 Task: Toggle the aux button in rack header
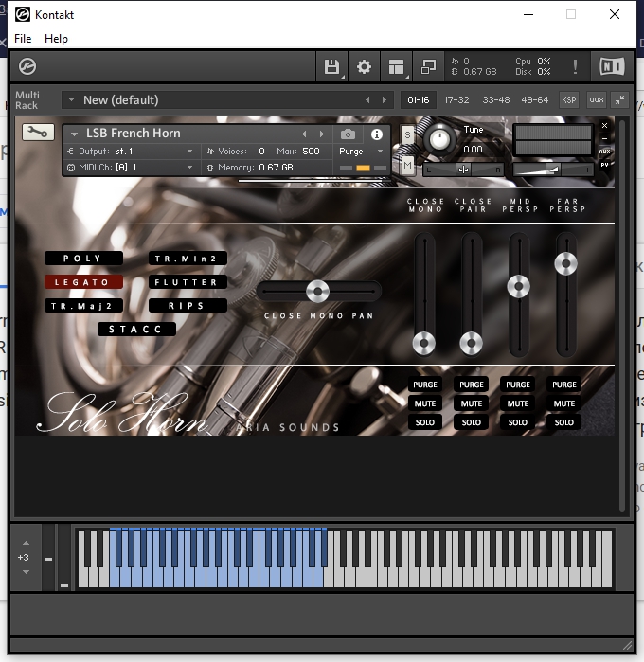[x=597, y=100]
